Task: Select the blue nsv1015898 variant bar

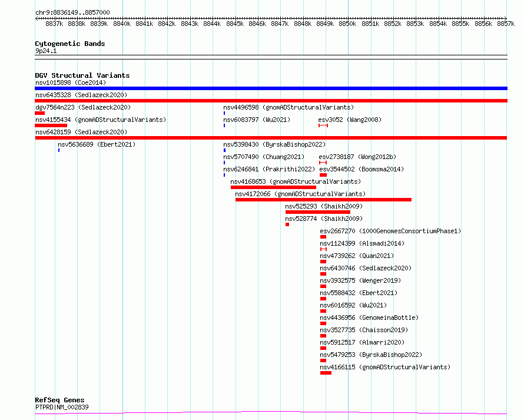Action: tap(271, 88)
